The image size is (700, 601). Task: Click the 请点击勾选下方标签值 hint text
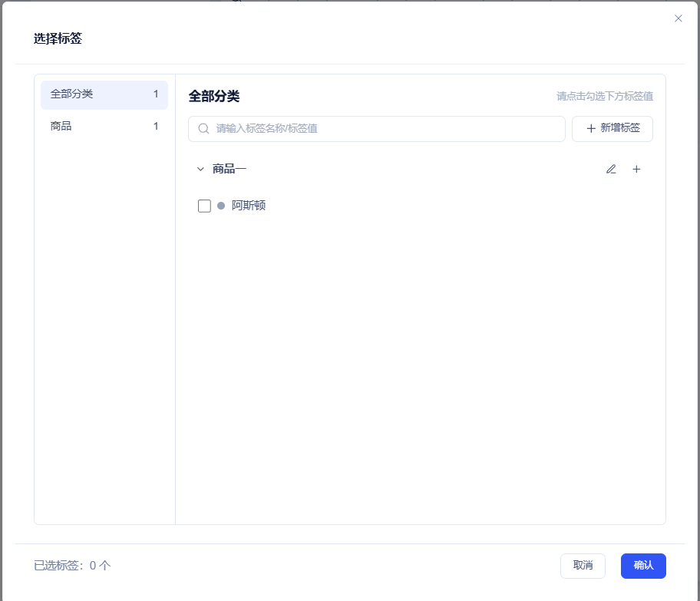point(605,96)
